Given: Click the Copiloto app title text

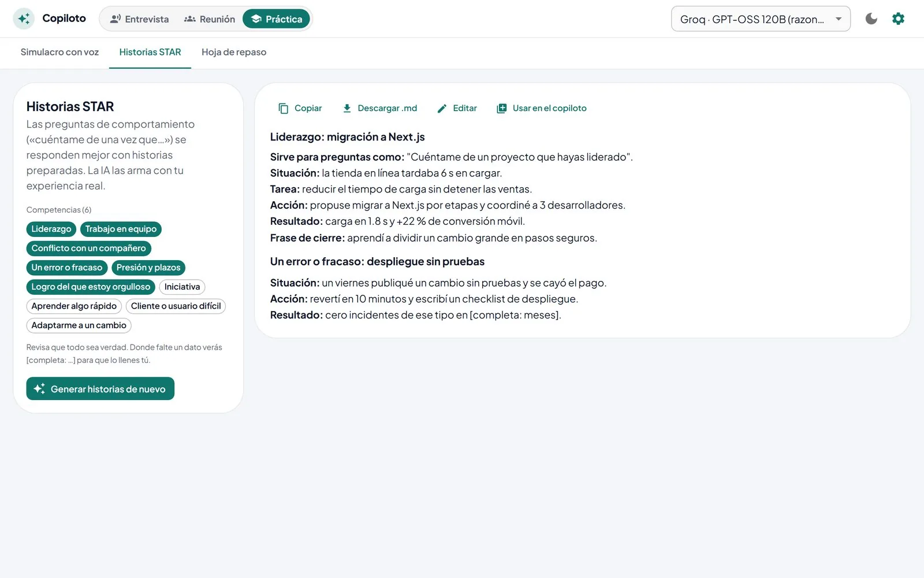Looking at the screenshot, I should coord(64,18).
